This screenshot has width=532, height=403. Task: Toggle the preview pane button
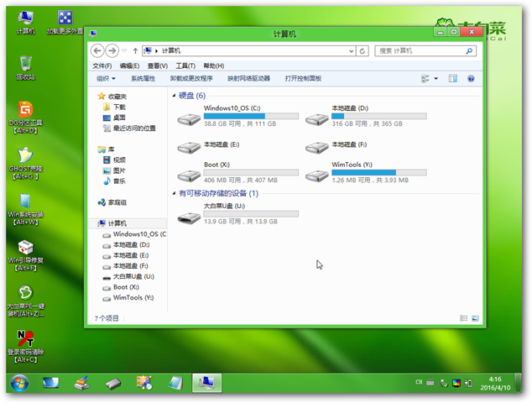452,78
